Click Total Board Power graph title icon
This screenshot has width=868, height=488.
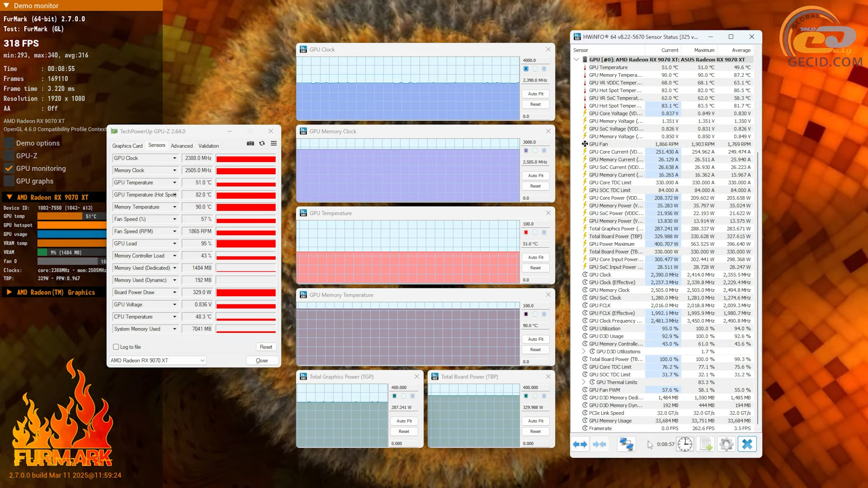tap(435, 376)
